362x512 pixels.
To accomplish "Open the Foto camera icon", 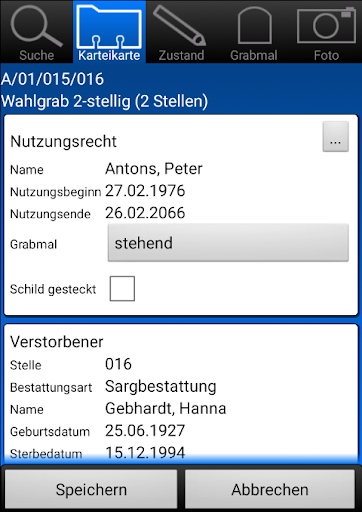I will (326, 25).
